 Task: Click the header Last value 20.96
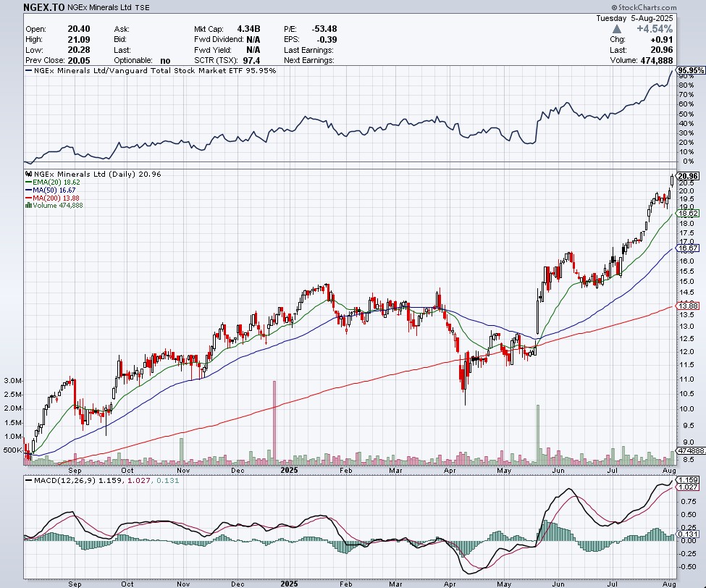[x=662, y=50]
